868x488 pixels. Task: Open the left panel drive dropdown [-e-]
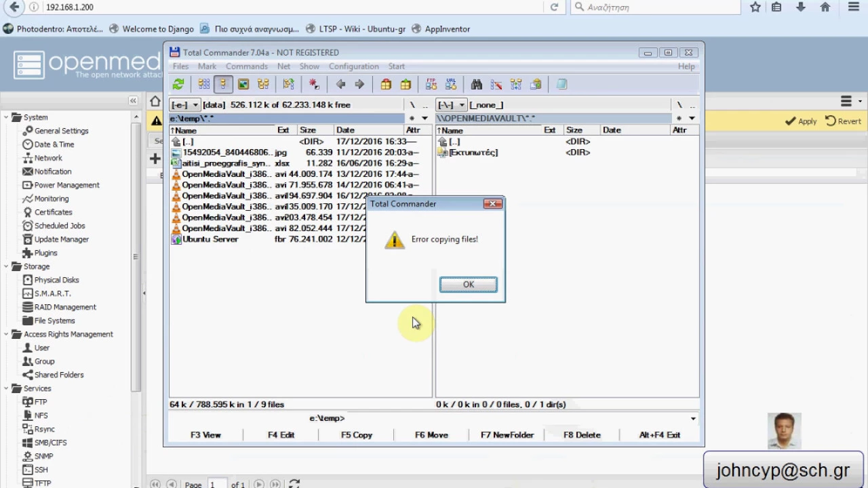(x=184, y=105)
